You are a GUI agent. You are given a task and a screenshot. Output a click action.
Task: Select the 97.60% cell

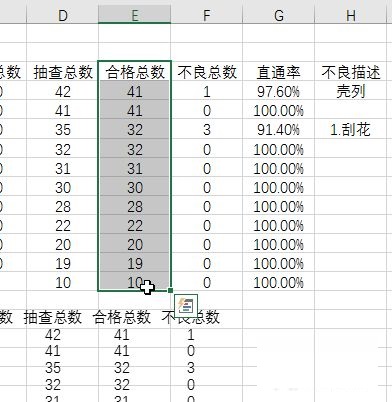pos(279,91)
